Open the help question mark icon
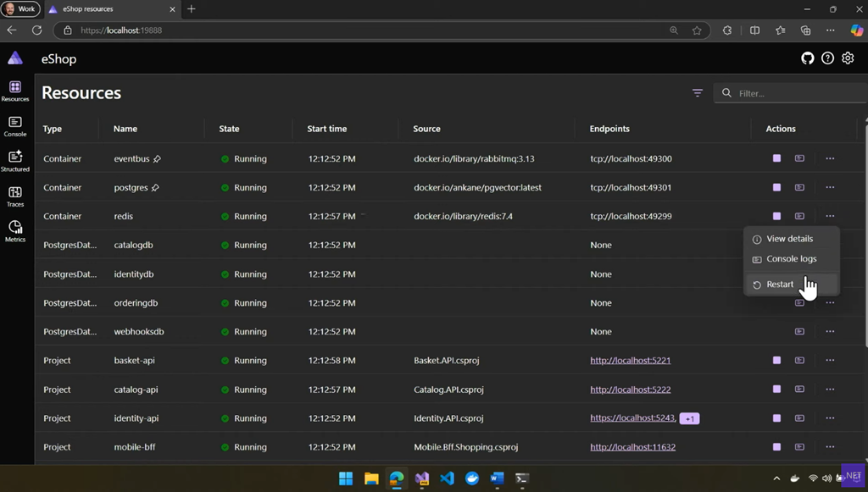 (827, 58)
